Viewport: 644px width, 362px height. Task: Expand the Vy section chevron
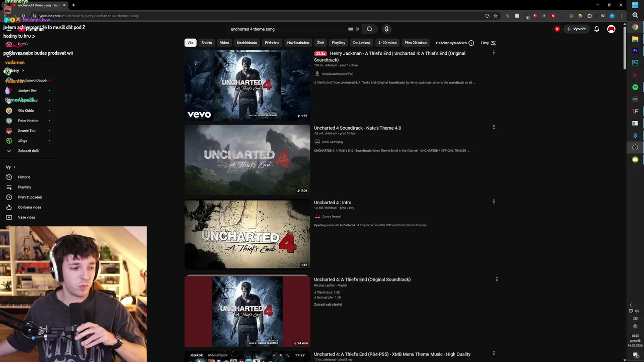14,167
